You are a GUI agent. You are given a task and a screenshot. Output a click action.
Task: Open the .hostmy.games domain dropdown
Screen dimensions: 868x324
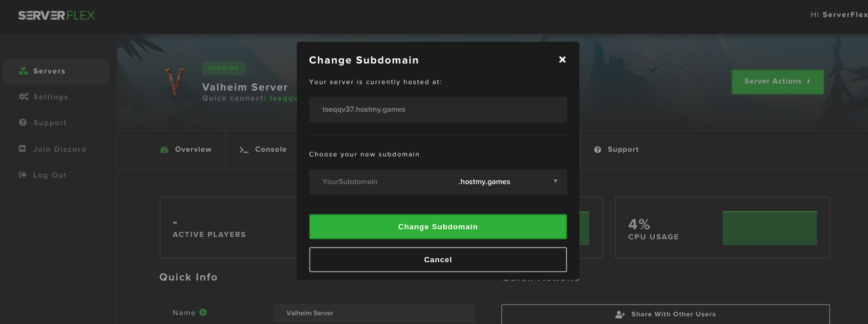click(506, 182)
